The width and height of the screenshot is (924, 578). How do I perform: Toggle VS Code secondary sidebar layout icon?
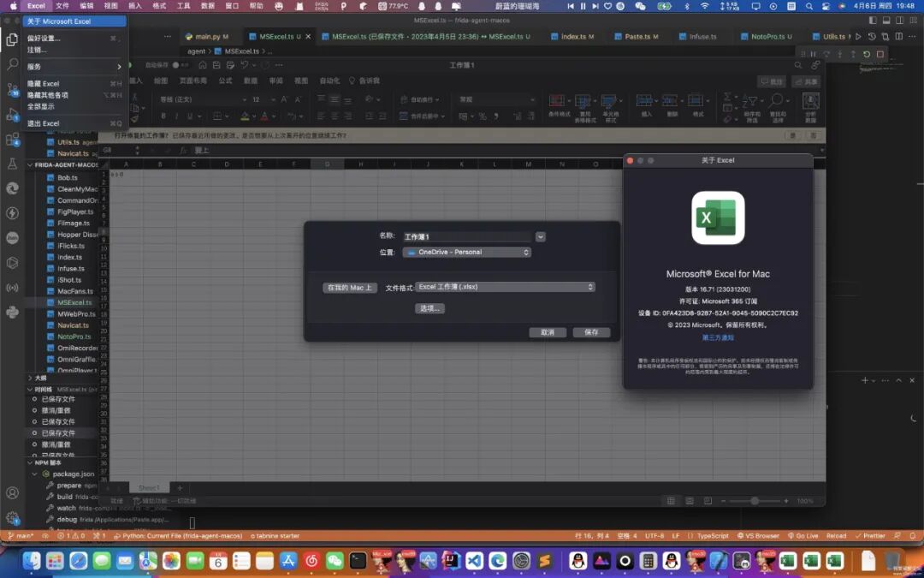click(899, 20)
